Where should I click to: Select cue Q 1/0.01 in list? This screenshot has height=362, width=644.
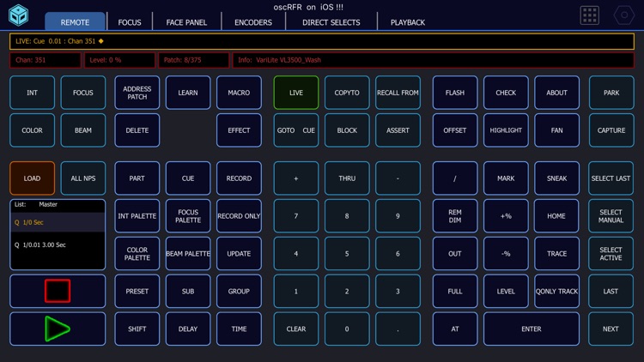pos(58,245)
